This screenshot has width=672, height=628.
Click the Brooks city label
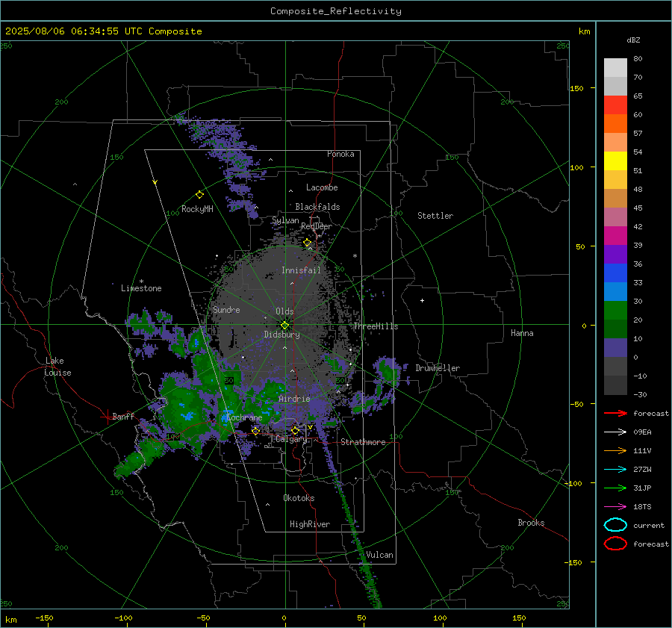[531, 523]
